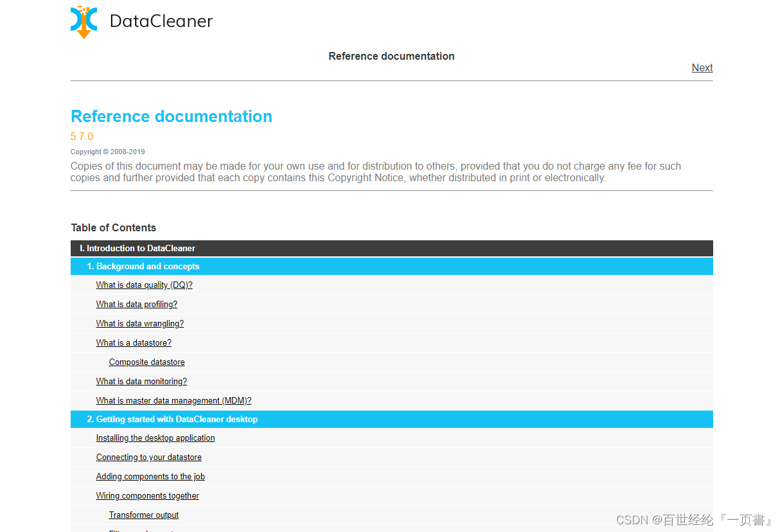The image size is (780, 532).
Task: Open the 'Transformer output' link
Action: (x=144, y=515)
